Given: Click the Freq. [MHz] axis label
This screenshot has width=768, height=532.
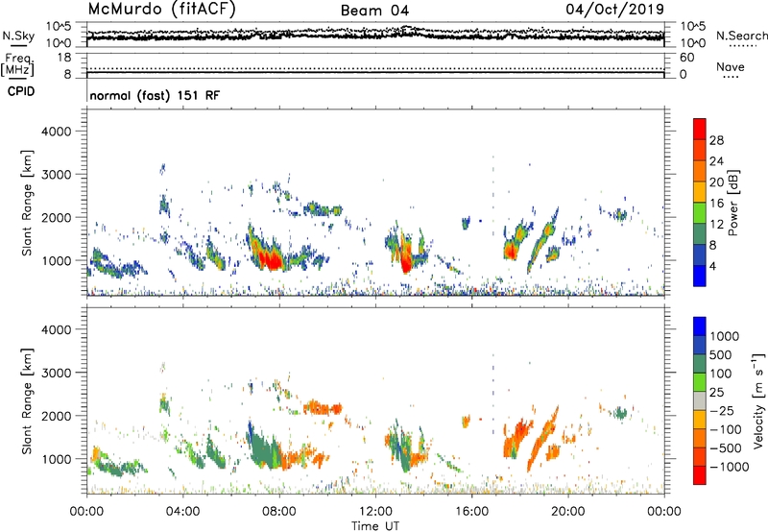Looking at the screenshot, I should coord(17,64).
